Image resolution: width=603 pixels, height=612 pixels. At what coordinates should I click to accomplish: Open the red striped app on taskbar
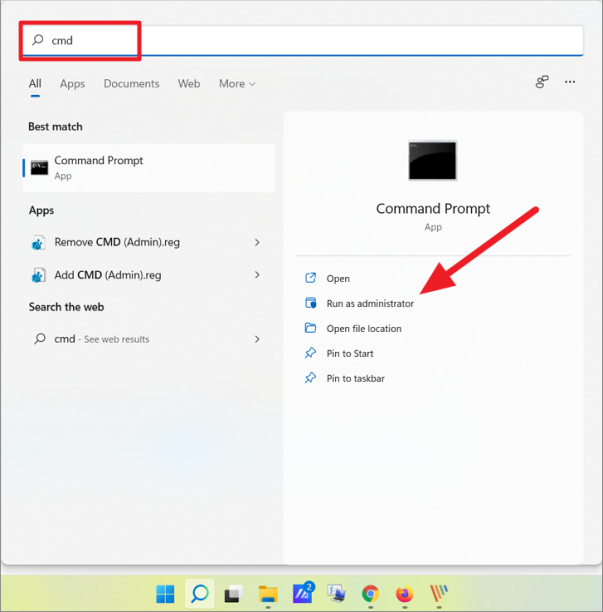[439, 594]
